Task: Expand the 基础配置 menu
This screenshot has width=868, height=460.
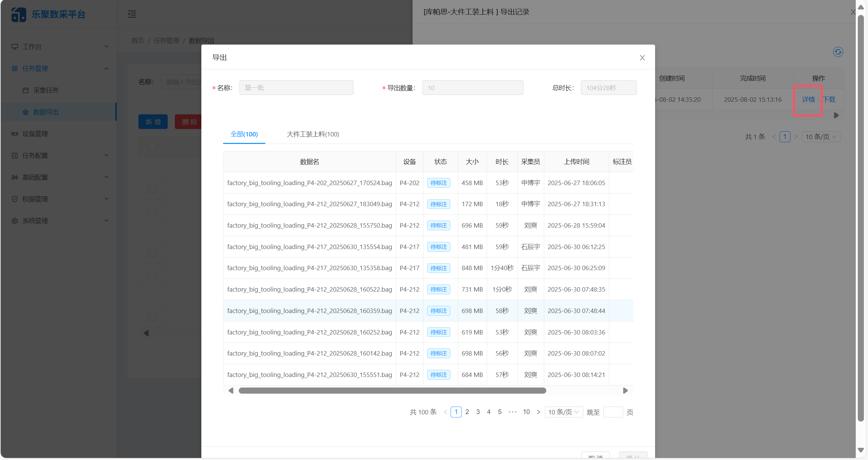Action: pyautogui.click(x=35, y=177)
